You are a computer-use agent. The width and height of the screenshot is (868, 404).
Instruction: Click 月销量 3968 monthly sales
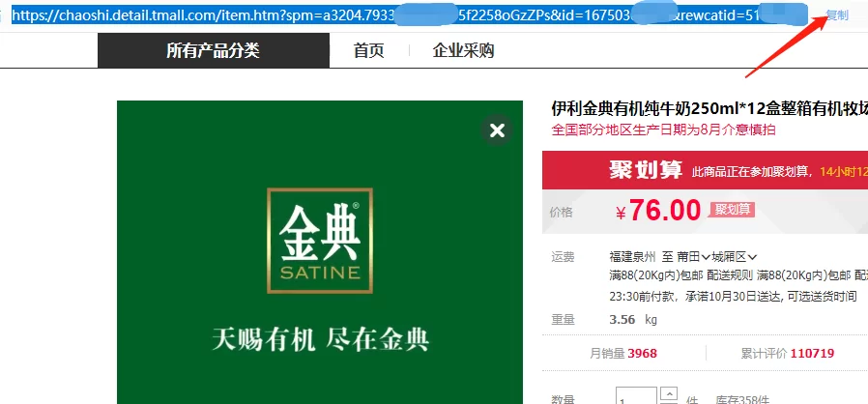point(628,354)
